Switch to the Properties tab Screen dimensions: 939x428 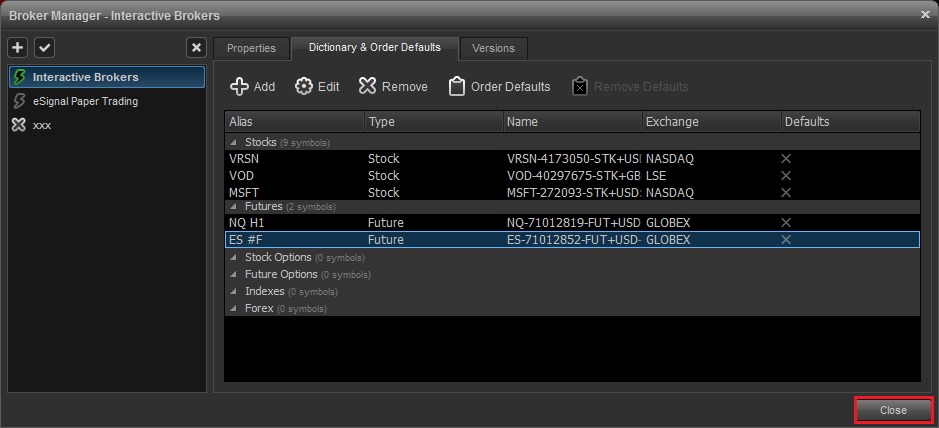click(252, 48)
